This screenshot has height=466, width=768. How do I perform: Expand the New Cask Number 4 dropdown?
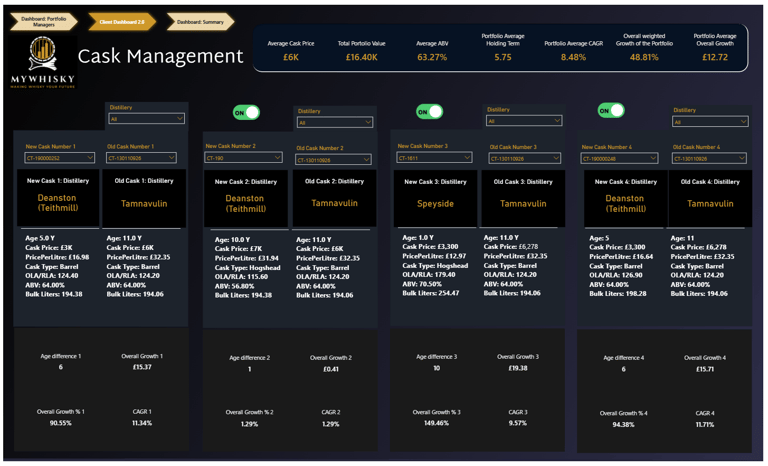[619, 158]
